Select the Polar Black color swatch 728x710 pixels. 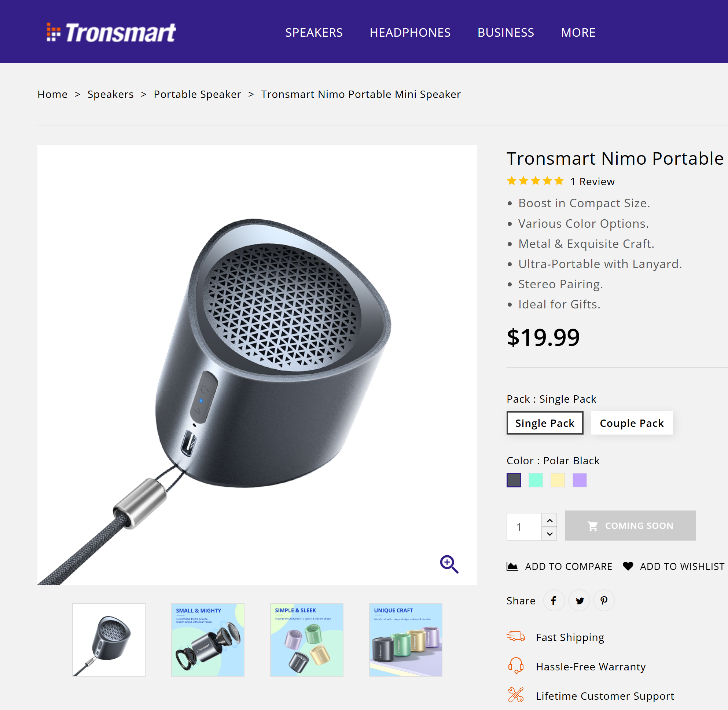point(514,480)
